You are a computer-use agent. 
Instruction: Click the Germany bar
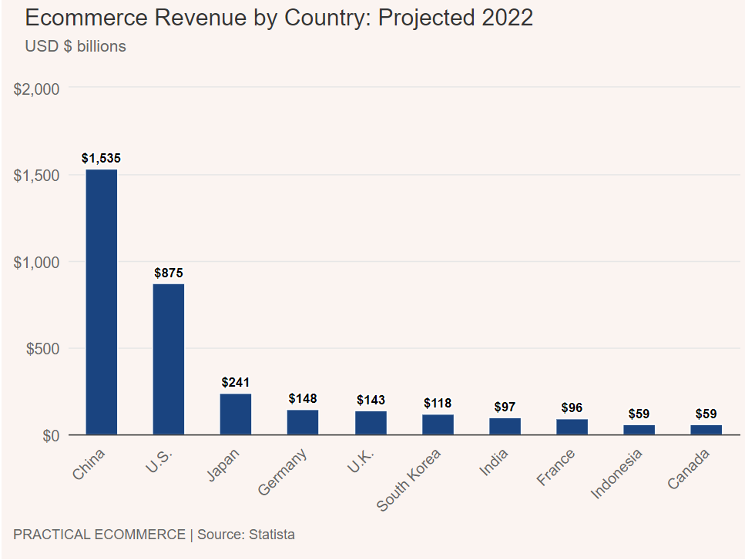pos(303,422)
